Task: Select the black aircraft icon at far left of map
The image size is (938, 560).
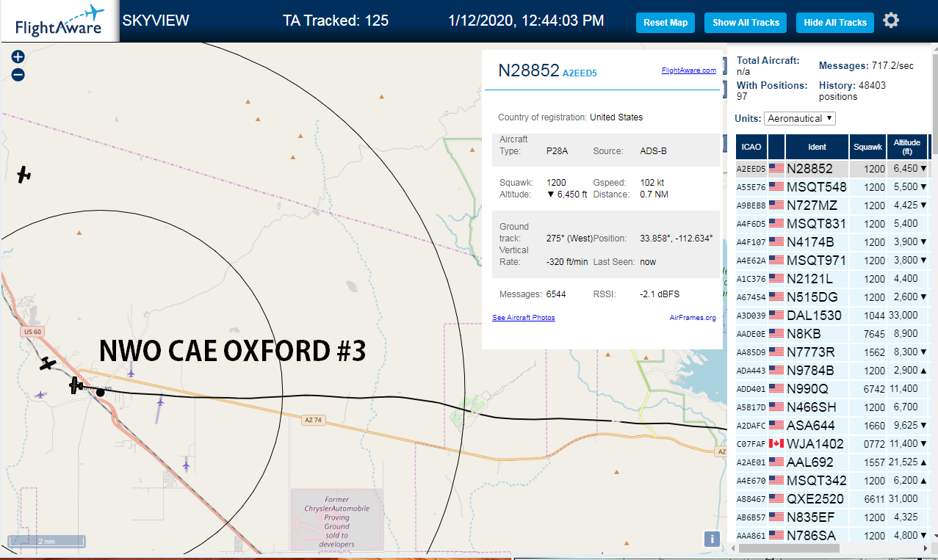Action: 24,175
